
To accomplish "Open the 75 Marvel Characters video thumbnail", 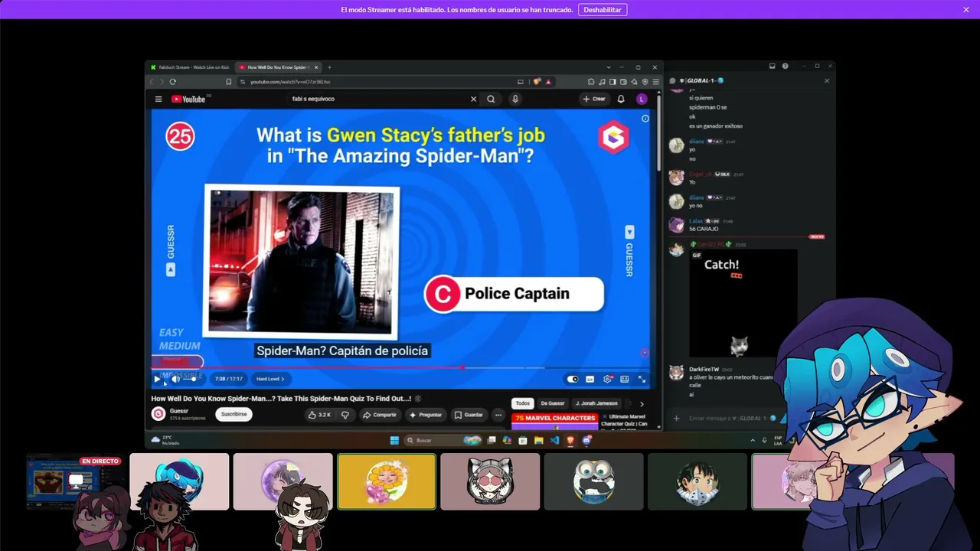I will [x=555, y=422].
